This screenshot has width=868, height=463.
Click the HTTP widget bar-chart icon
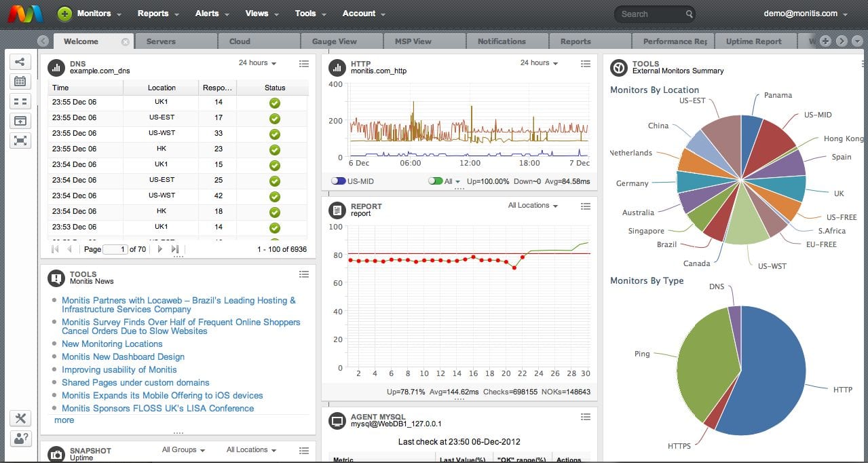point(337,67)
